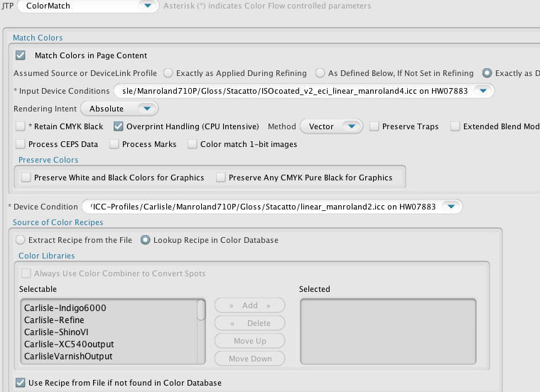Click Carlisle-XC540output library entry
The height and width of the screenshot is (392, 540).
point(69,344)
